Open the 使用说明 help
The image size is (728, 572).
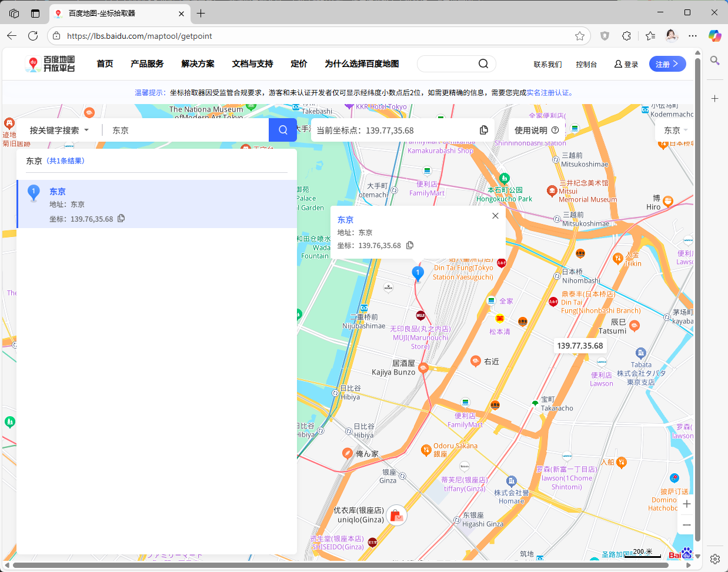[x=536, y=130]
